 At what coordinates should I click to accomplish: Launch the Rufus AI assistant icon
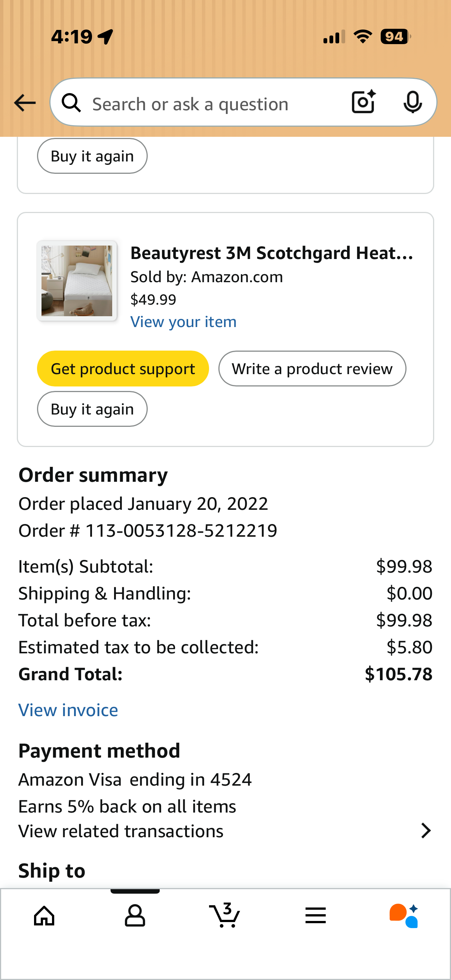coord(404,915)
